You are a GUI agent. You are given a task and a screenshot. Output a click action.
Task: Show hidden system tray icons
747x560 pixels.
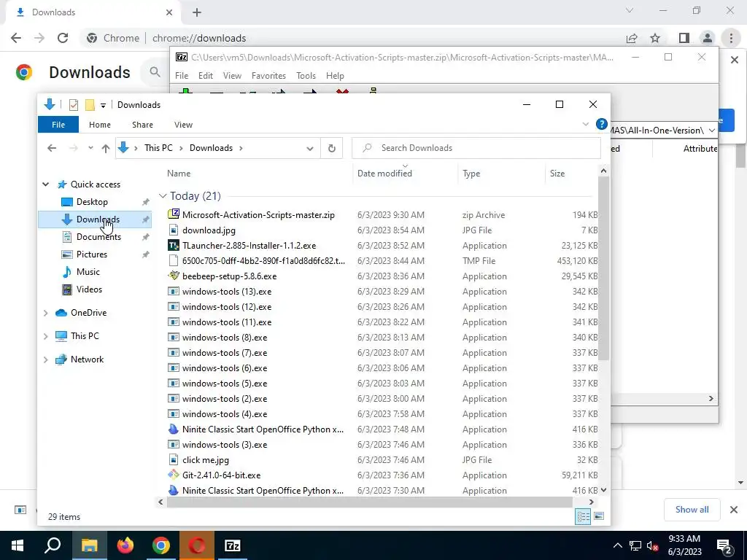(617, 545)
